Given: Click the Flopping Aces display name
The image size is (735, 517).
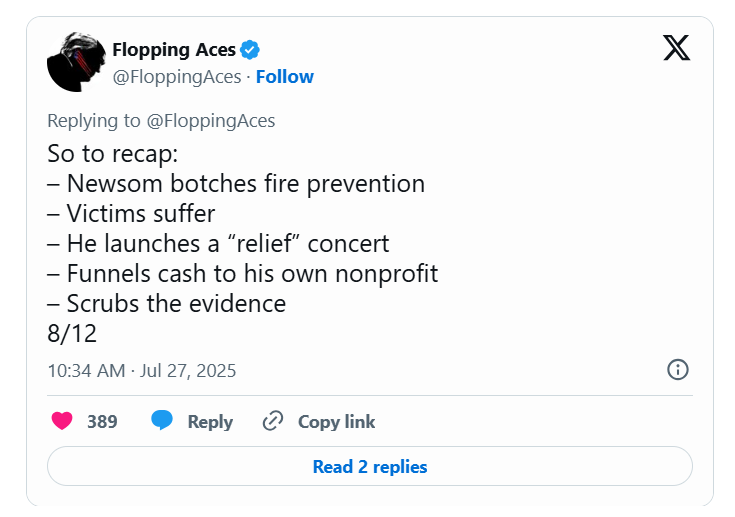Looking at the screenshot, I should pyautogui.click(x=174, y=50).
